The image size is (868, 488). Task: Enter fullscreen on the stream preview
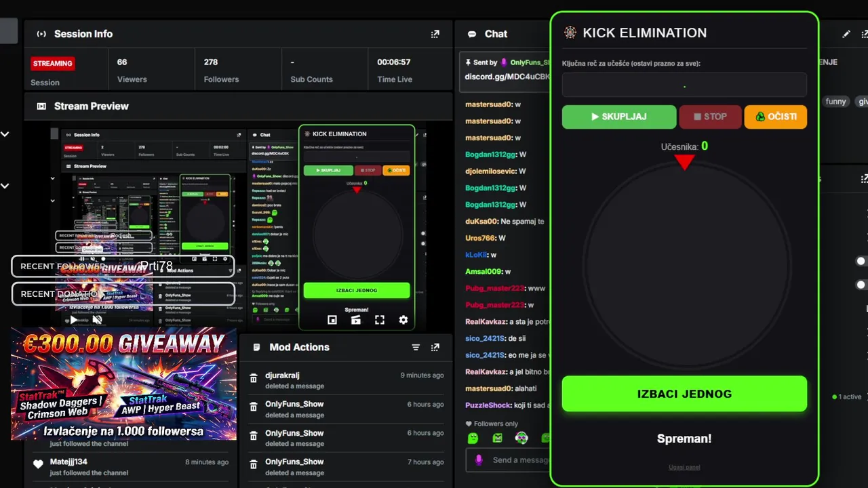(380, 320)
